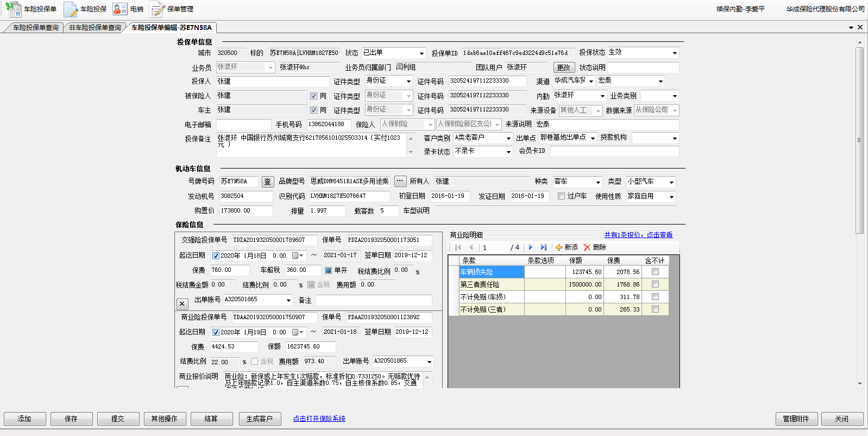Expand the 投保状态 dropdown
The image size is (868, 436).
tap(675, 53)
